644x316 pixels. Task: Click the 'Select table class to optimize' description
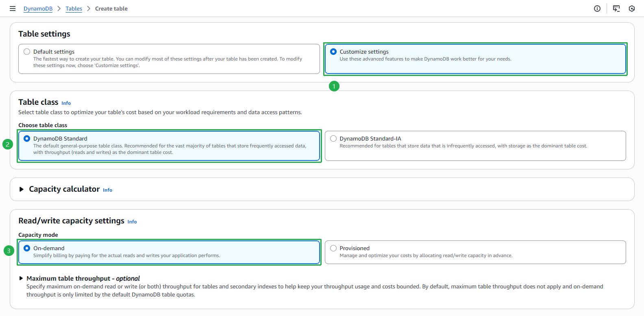[160, 112]
